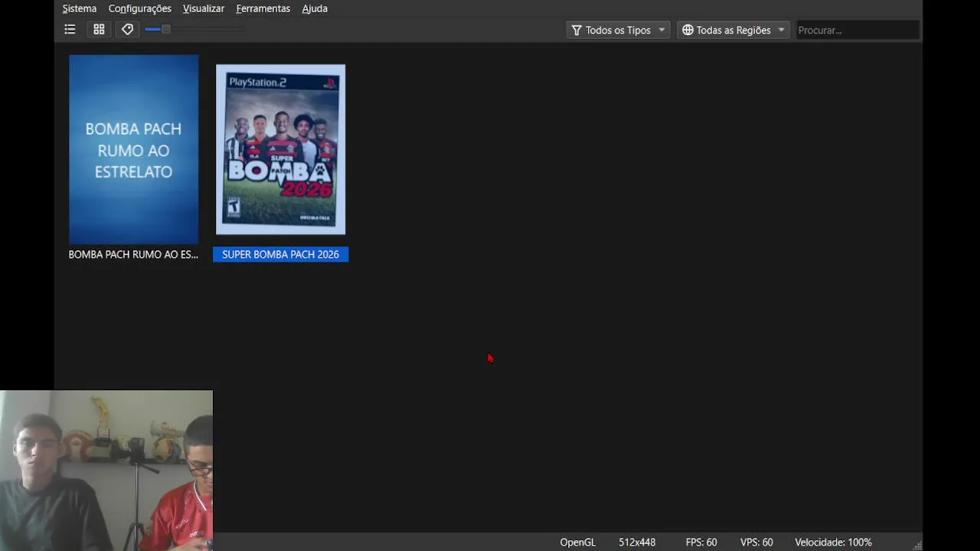Switch to game grid view icon
Image resolution: width=980 pixels, height=551 pixels.
(99, 29)
